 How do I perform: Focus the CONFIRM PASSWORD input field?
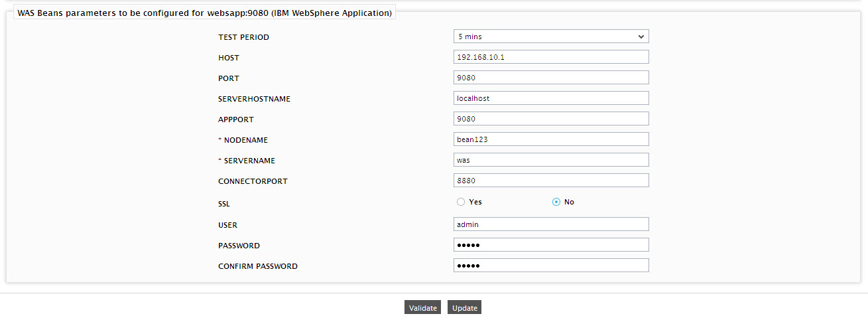(x=551, y=266)
